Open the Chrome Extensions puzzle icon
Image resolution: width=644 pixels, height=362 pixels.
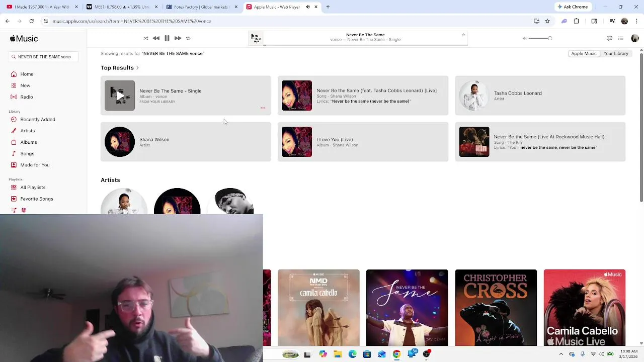click(x=577, y=21)
